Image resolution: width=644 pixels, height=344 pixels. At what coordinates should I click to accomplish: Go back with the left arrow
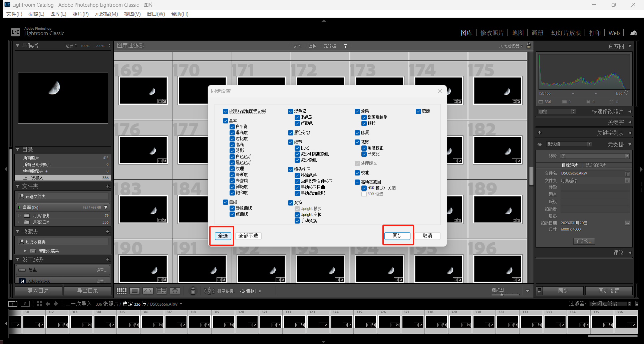[47, 304]
